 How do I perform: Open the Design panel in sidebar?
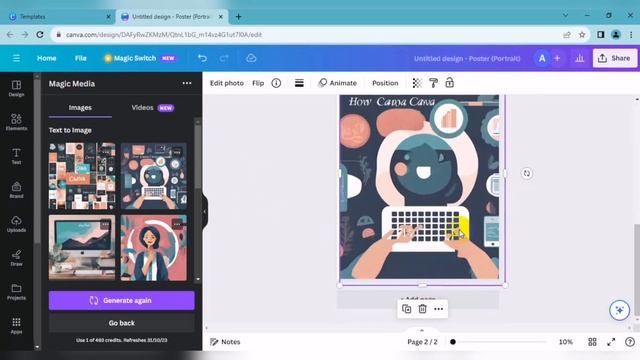[x=16, y=88]
